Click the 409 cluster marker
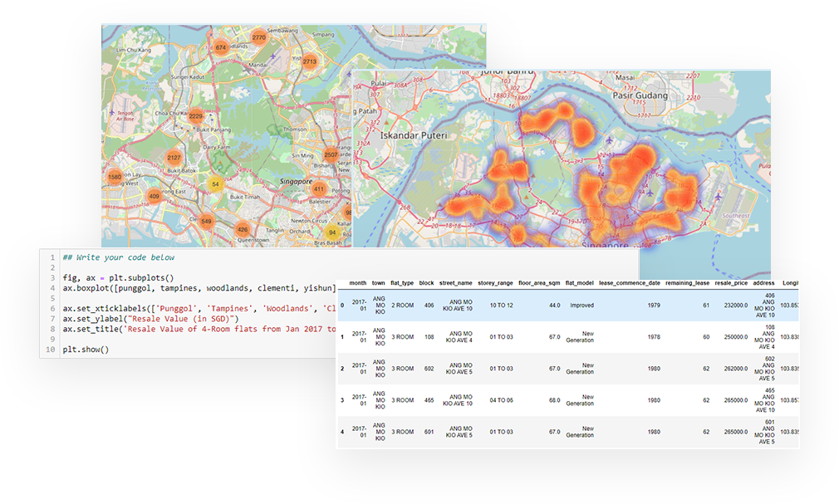 tap(154, 197)
